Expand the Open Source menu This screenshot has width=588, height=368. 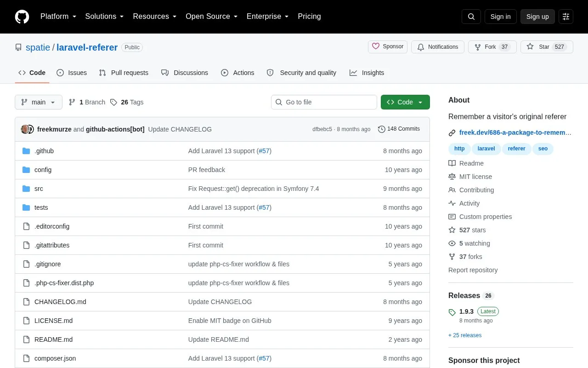point(212,17)
